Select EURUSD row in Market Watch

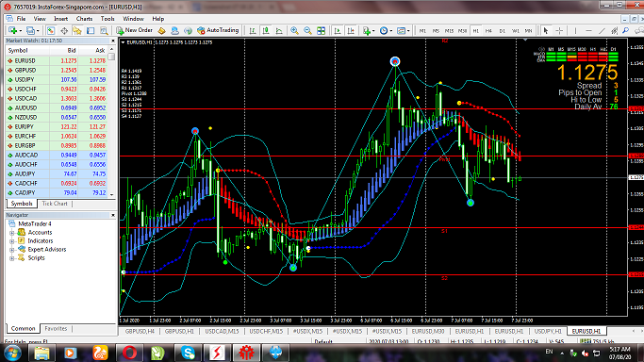tap(57, 60)
